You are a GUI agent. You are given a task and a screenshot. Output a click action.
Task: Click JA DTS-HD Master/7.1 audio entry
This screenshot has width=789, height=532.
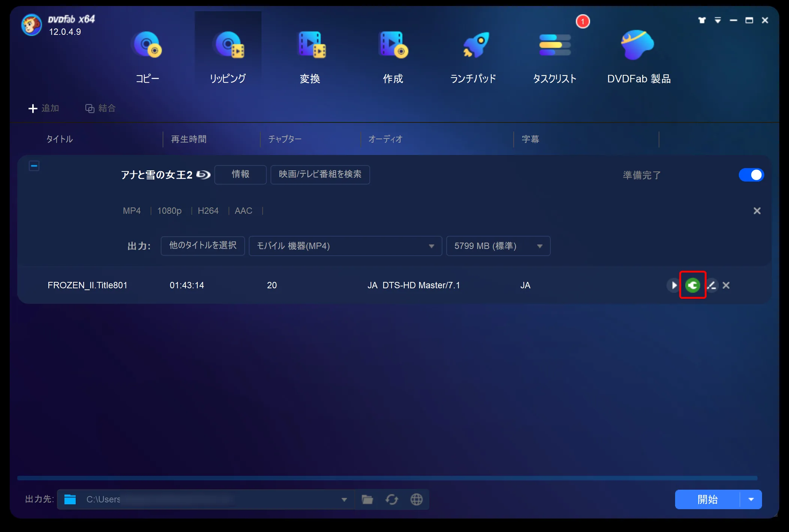coord(414,285)
